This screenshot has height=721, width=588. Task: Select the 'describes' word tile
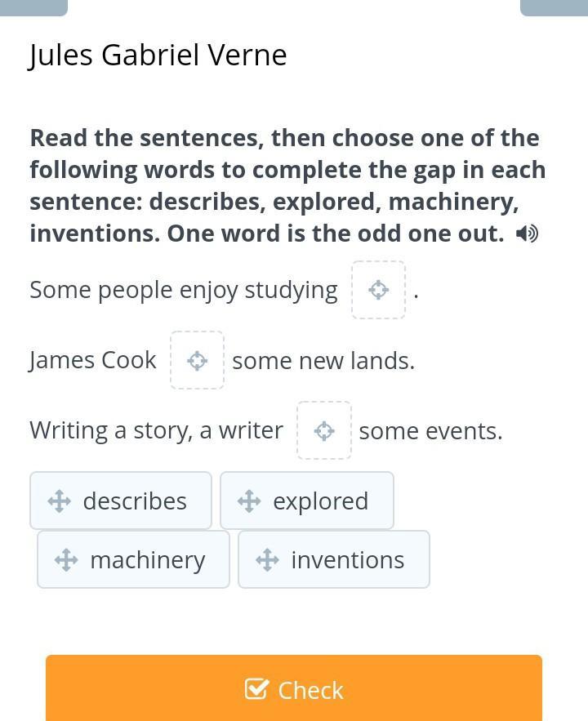[121, 501]
